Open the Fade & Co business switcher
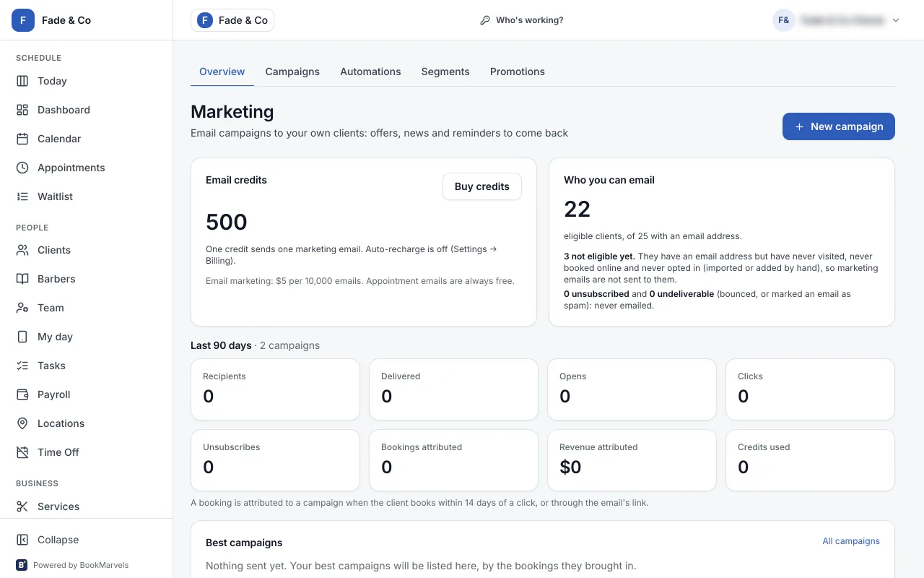This screenshot has height=578, width=924. tap(232, 20)
